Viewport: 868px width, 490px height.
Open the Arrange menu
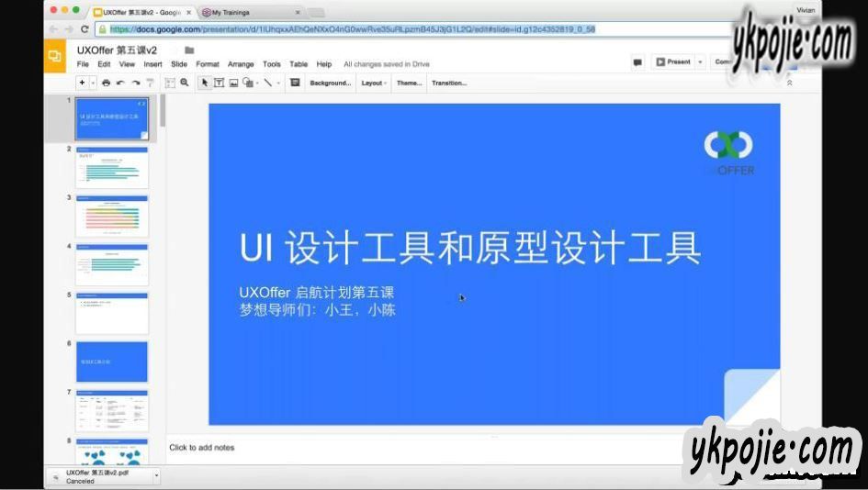[x=241, y=64]
